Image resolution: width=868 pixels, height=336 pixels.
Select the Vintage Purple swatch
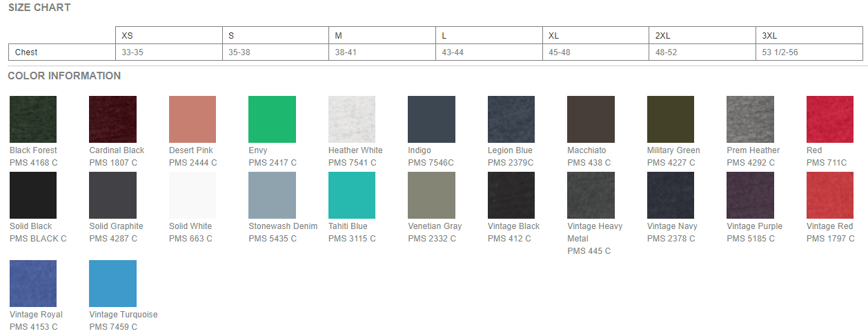[x=750, y=195]
